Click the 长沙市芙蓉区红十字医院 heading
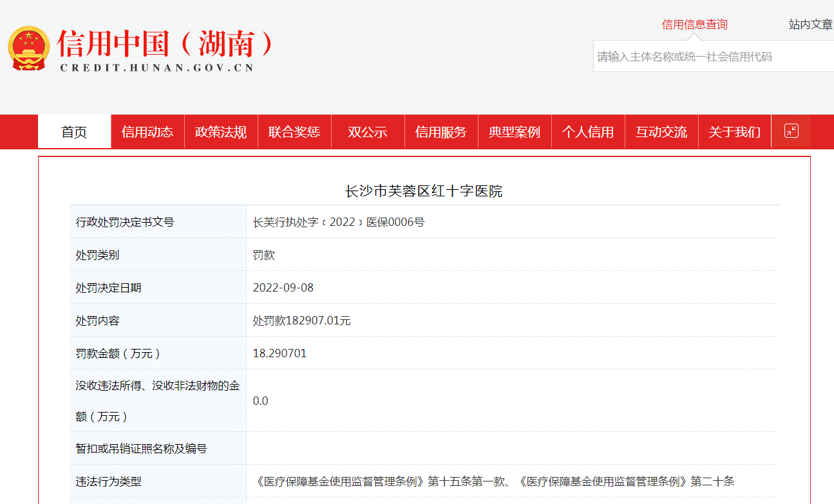 (424, 191)
